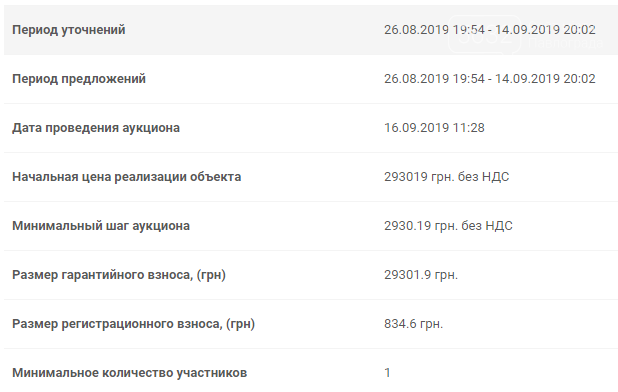
Task: Select minimum step value 2930.19 грн.
Action: [x=448, y=226]
